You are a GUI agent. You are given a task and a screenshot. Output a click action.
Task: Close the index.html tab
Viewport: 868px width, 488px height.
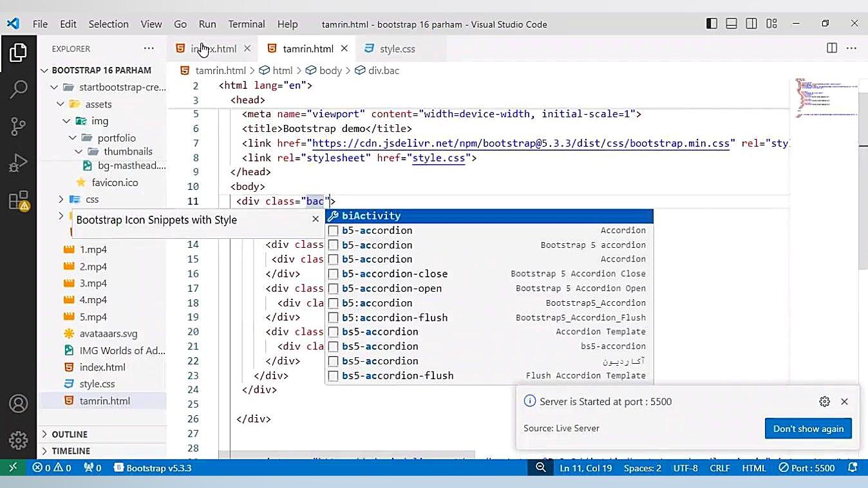point(247,49)
